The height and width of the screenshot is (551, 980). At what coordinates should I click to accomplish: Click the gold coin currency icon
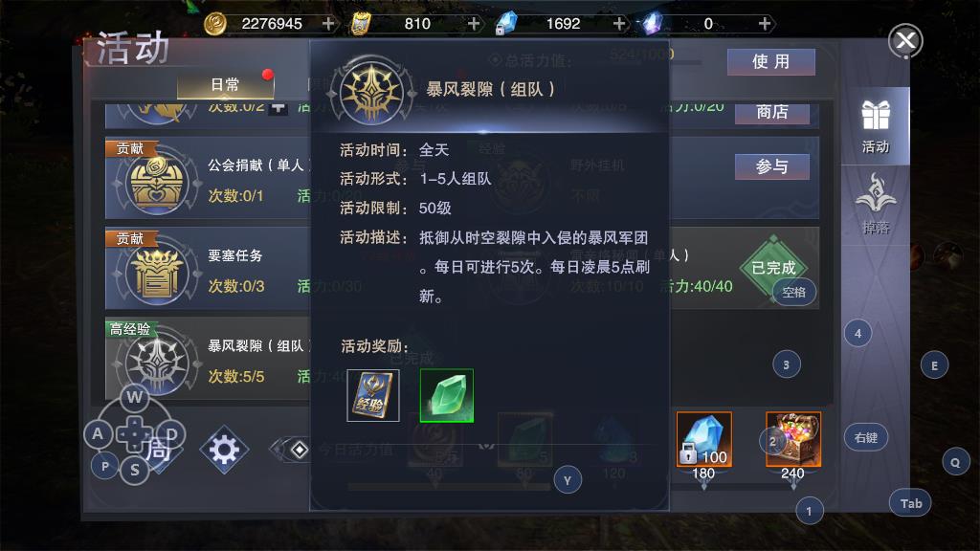pos(215,24)
